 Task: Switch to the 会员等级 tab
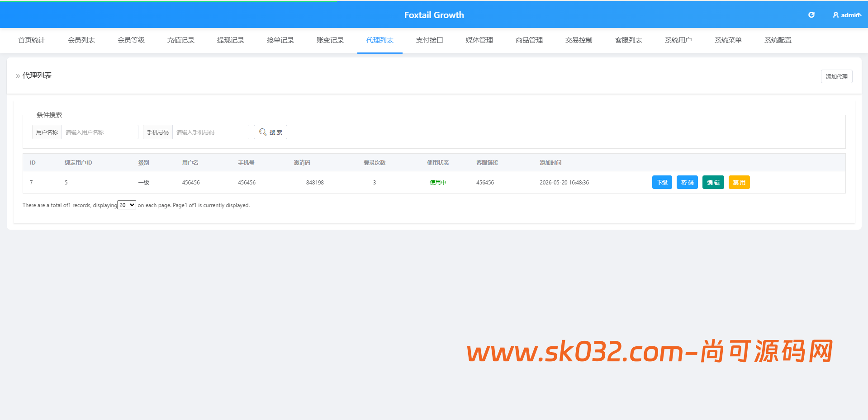pyautogui.click(x=131, y=40)
